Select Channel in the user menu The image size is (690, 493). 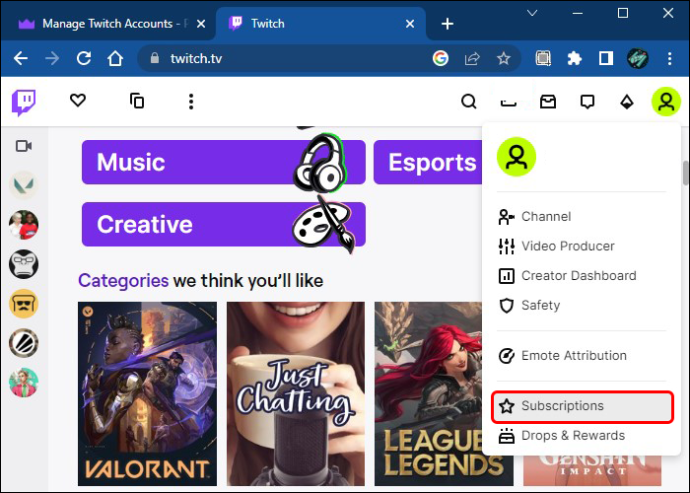pyautogui.click(x=581, y=217)
